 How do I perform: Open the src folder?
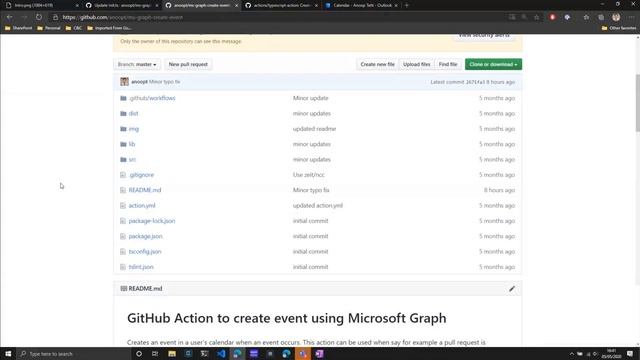tap(132, 160)
